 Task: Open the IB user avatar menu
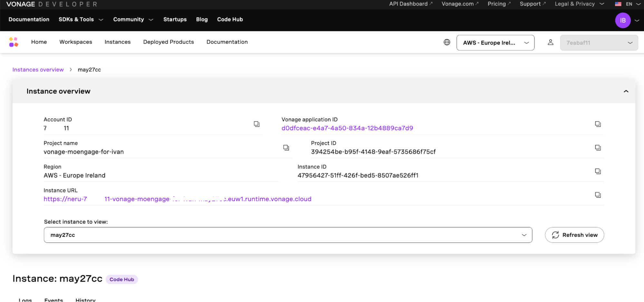(623, 20)
